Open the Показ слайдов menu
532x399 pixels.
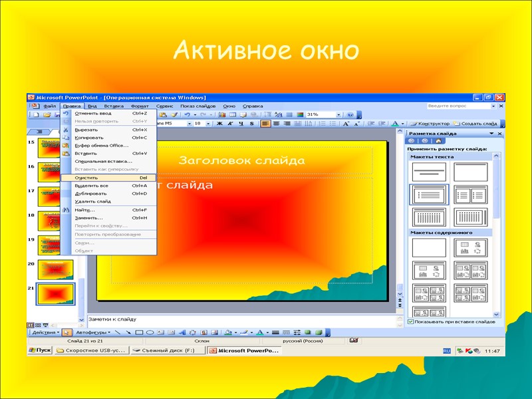198,106
